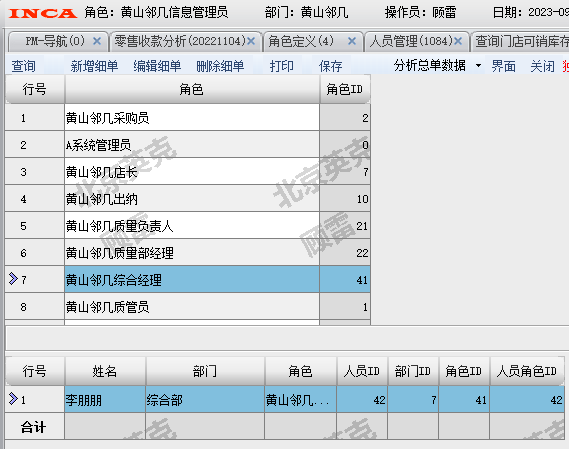Click the INCA logo
Image resolution: width=569 pixels, height=449 pixels.
click(x=42, y=13)
